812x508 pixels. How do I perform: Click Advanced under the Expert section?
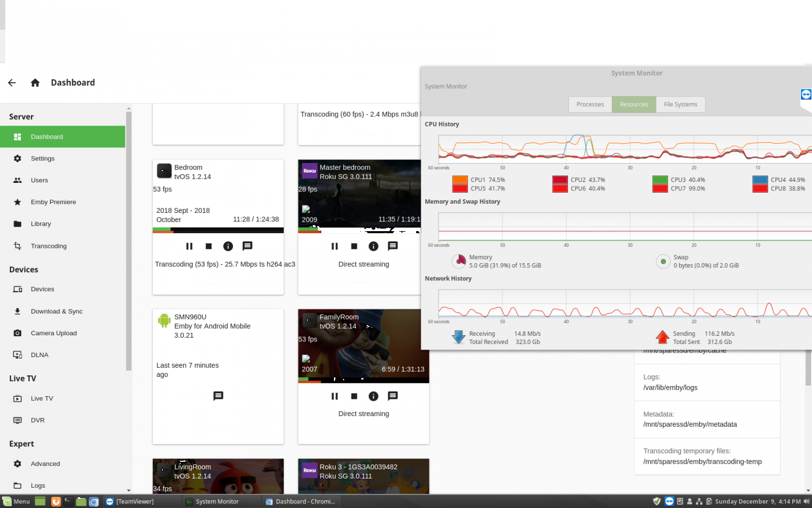[45, 463]
